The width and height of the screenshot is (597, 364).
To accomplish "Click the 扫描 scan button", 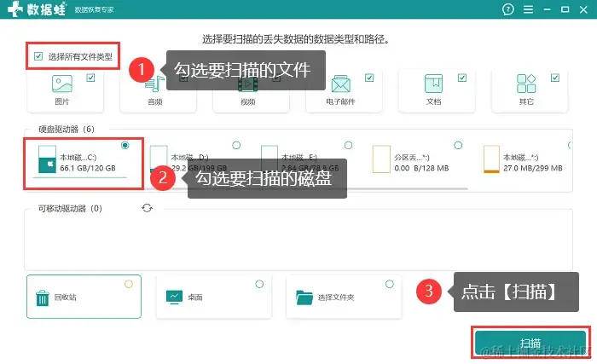I will pos(530,343).
